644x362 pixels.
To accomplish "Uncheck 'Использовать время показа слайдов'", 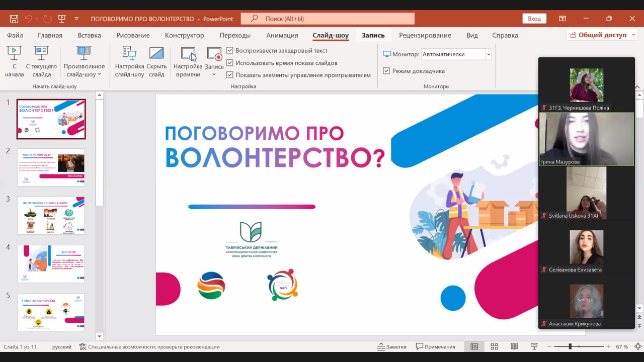I will (x=230, y=63).
